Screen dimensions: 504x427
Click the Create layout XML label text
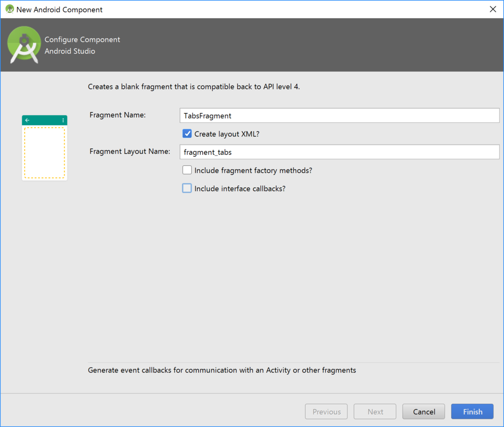227,134
